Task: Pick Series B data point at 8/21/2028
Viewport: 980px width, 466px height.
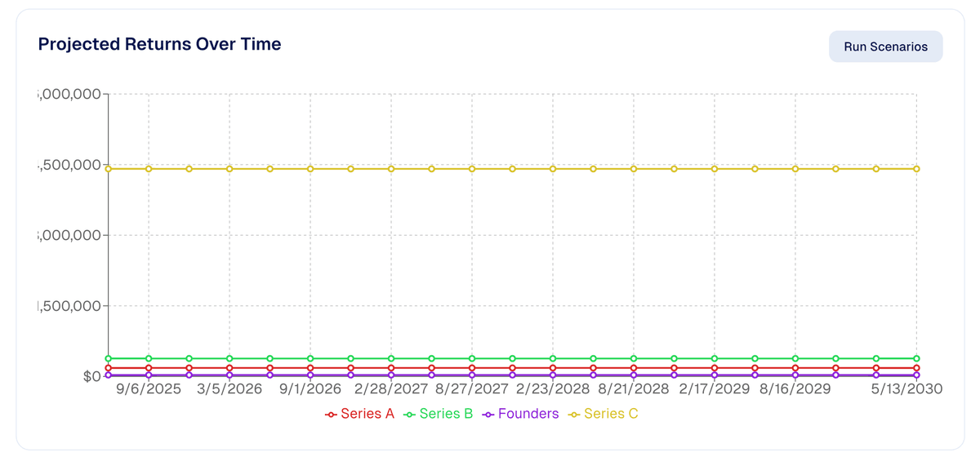Action: [x=633, y=358]
